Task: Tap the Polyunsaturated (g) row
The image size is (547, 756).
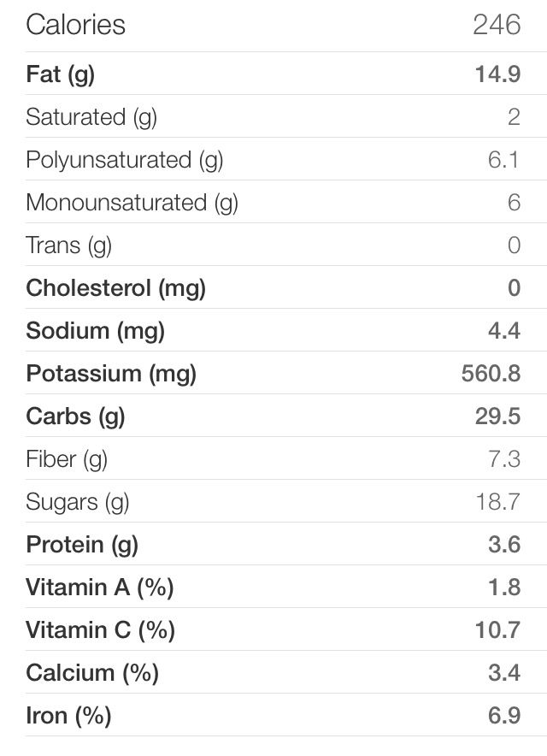Action: point(273,159)
